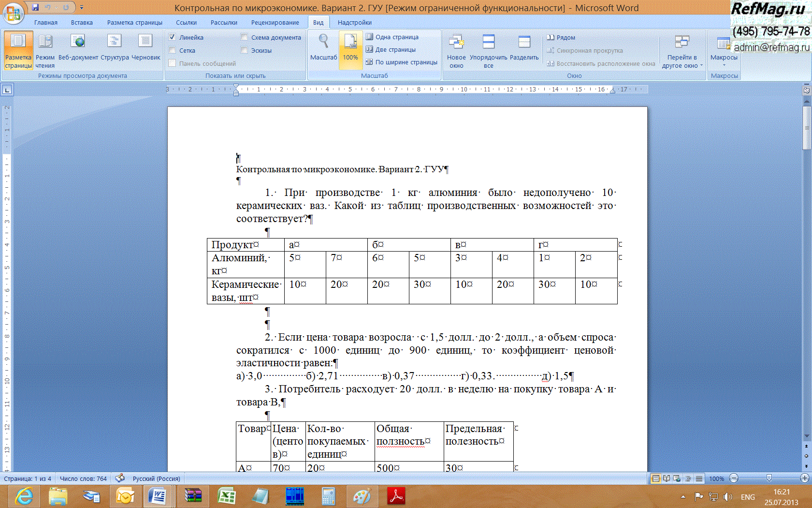Click По ширине страницы button
Image resolution: width=812 pixels, height=508 pixels.
(402, 62)
